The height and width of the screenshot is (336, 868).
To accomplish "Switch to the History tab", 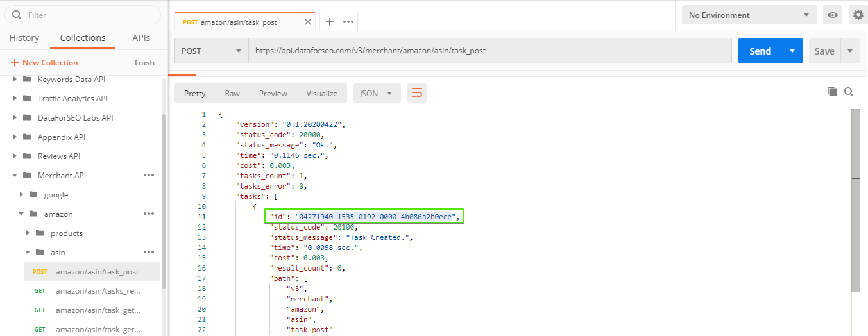I will point(24,38).
